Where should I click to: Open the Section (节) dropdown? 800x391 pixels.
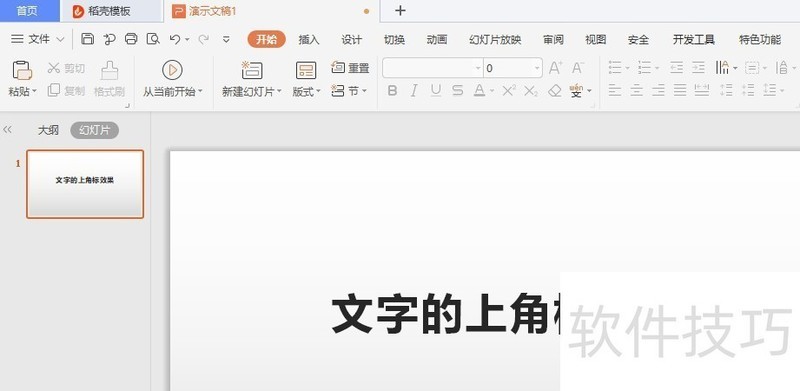(x=349, y=91)
